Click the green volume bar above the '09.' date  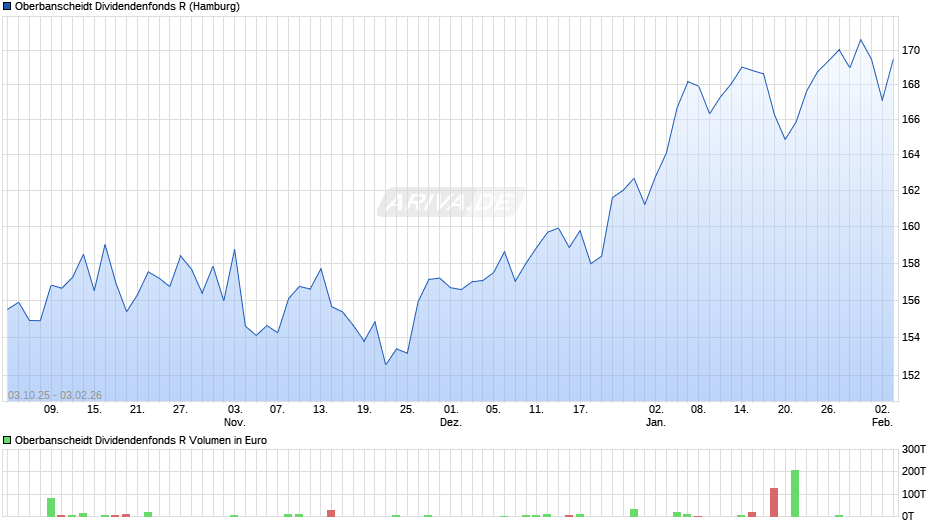(x=51, y=507)
